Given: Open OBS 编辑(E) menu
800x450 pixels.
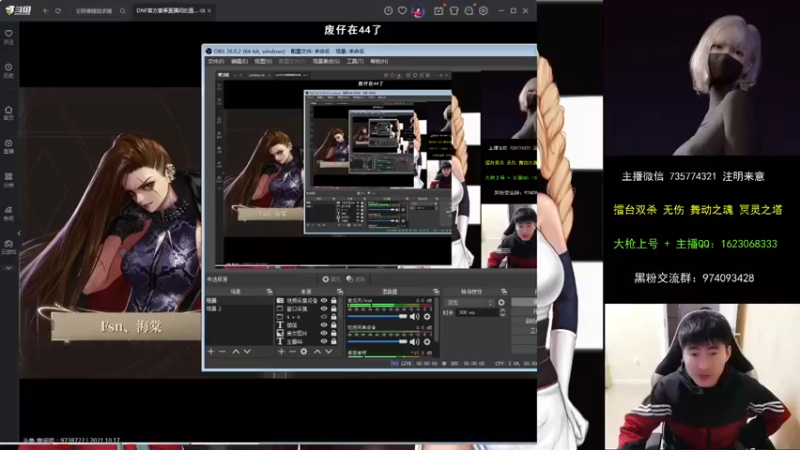Looking at the screenshot, I should pos(239,61).
